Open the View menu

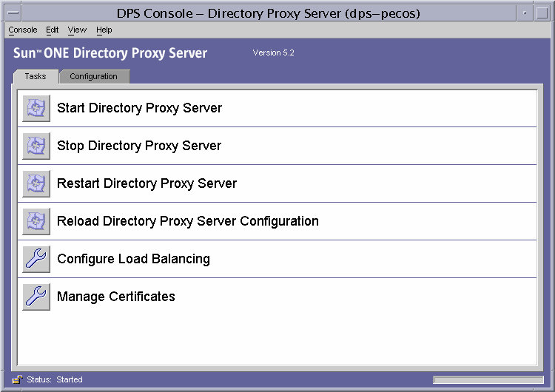click(77, 30)
